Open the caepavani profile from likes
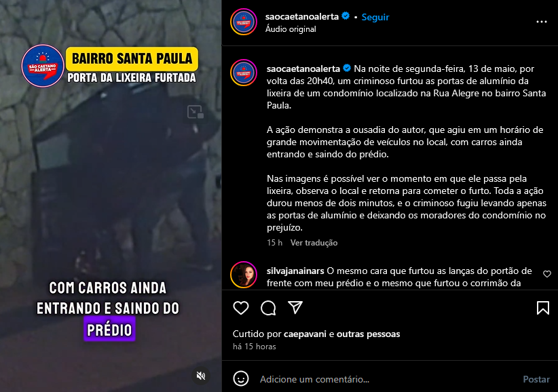The height and width of the screenshot is (392, 558). pos(305,334)
